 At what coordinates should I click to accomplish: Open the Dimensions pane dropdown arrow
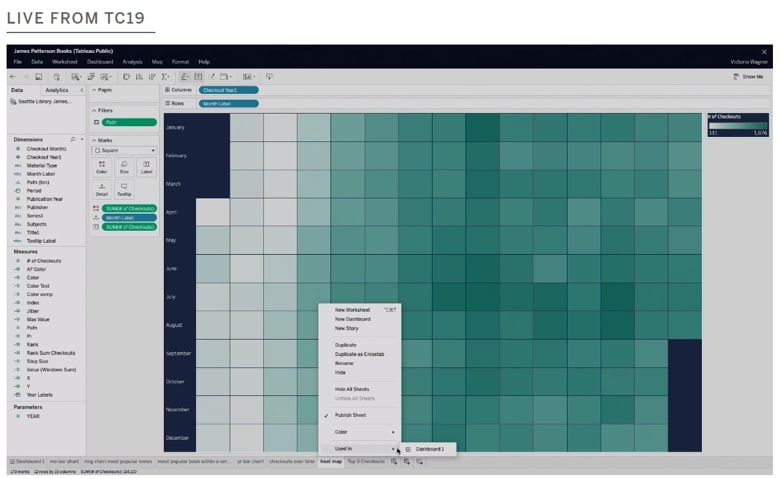click(82, 139)
